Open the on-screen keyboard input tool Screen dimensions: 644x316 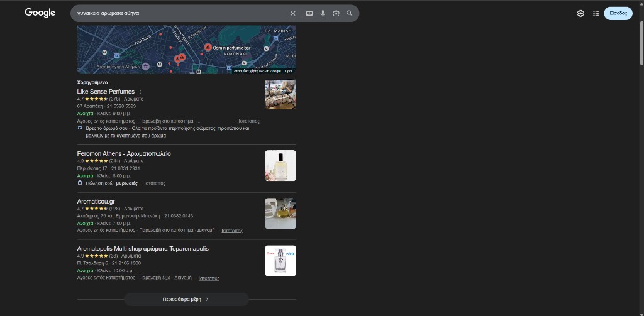coord(309,14)
